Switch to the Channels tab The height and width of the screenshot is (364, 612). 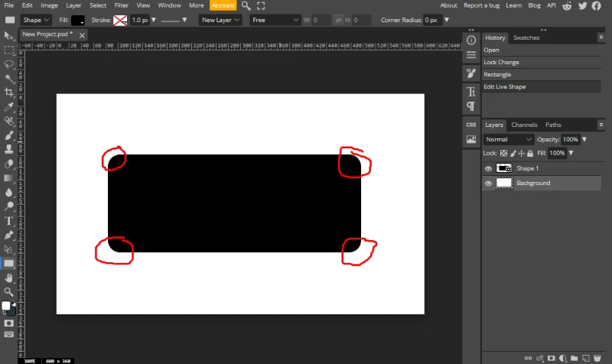tap(524, 125)
